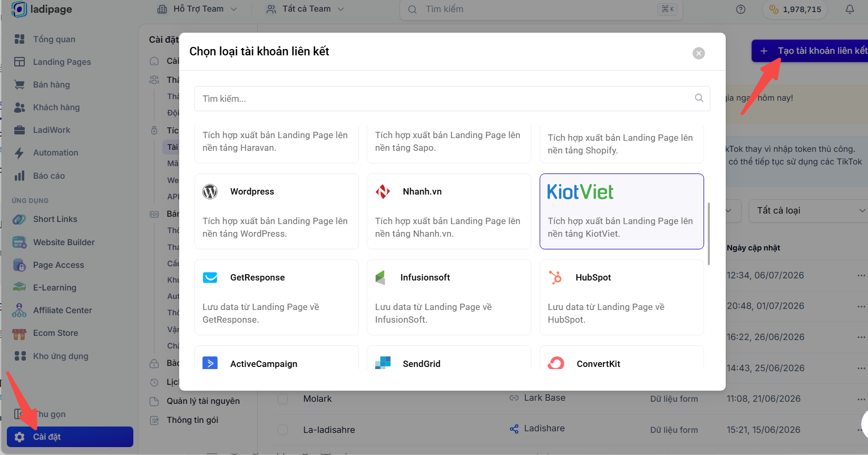Image resolution: width=868 pixels, height=455 pixels.
Task: Choose the KiotViet integration card
Action: (x=622, y=211)
